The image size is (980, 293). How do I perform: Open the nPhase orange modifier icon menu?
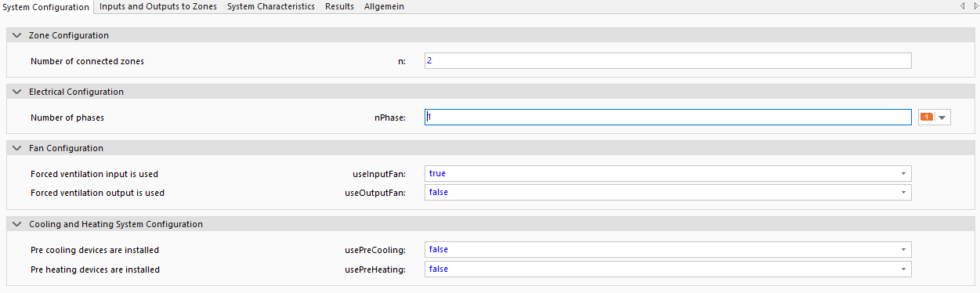(x=934, y=118)
